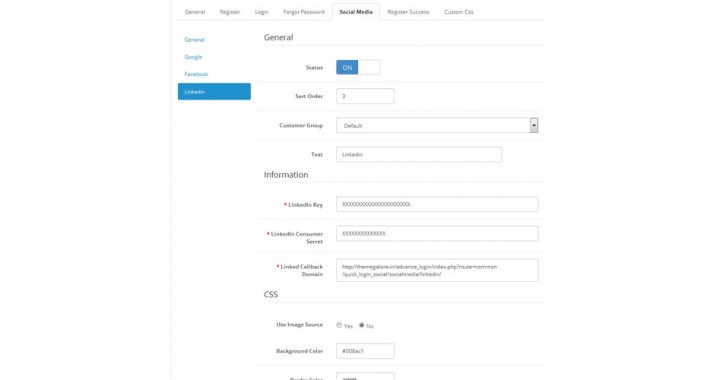Open the General top tab
Image resolution: width=710 pixels, height=380 pixels.
click(195, 12)
